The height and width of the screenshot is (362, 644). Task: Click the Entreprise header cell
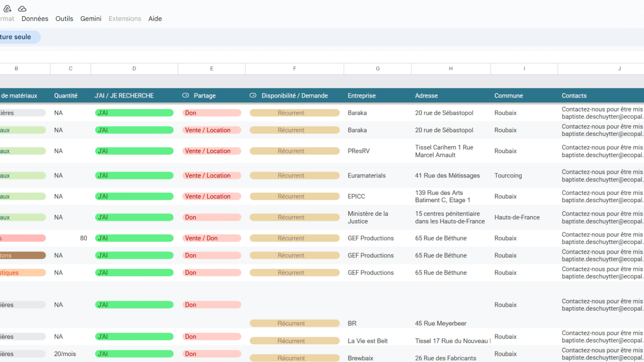tap(378, 96)
